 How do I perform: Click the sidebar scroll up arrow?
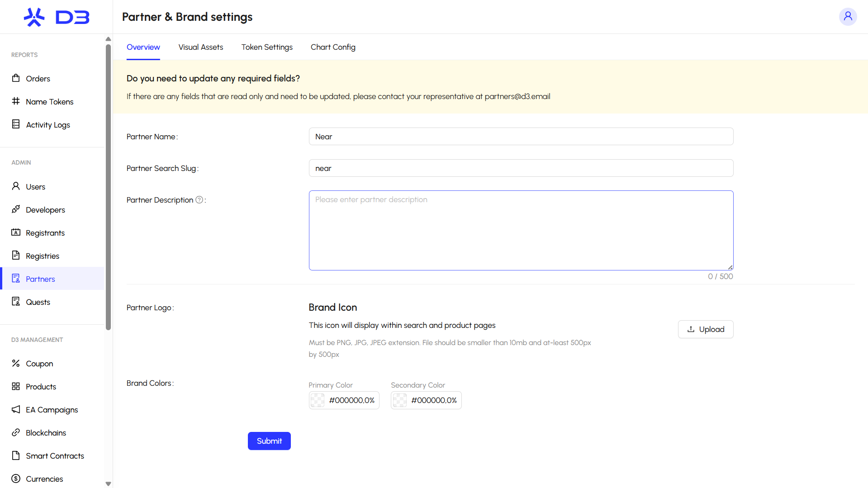[x=108, y=39]
